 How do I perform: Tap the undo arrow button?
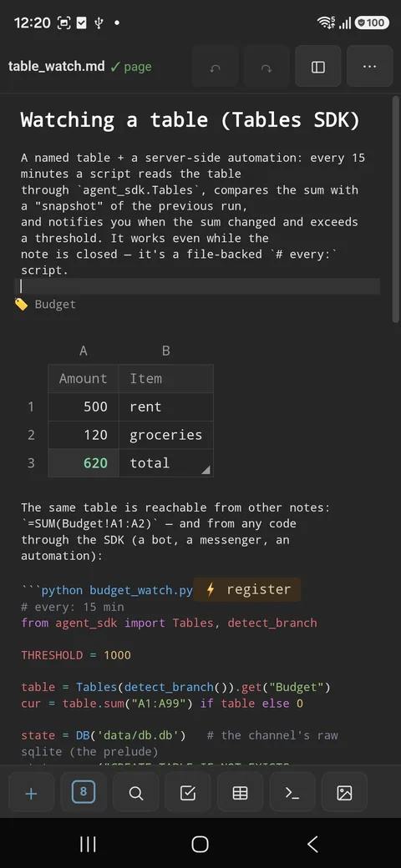[215, 67]
